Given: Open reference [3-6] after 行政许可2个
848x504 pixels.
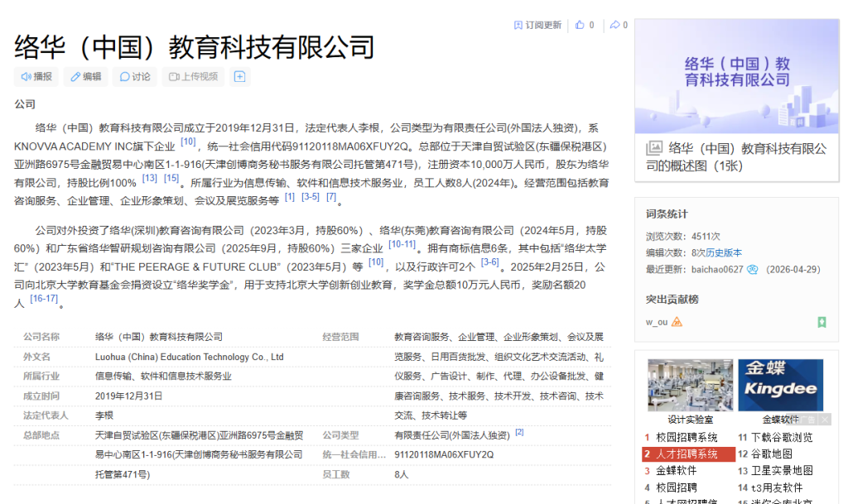Looking at the screenshot, I should (490, 262).
